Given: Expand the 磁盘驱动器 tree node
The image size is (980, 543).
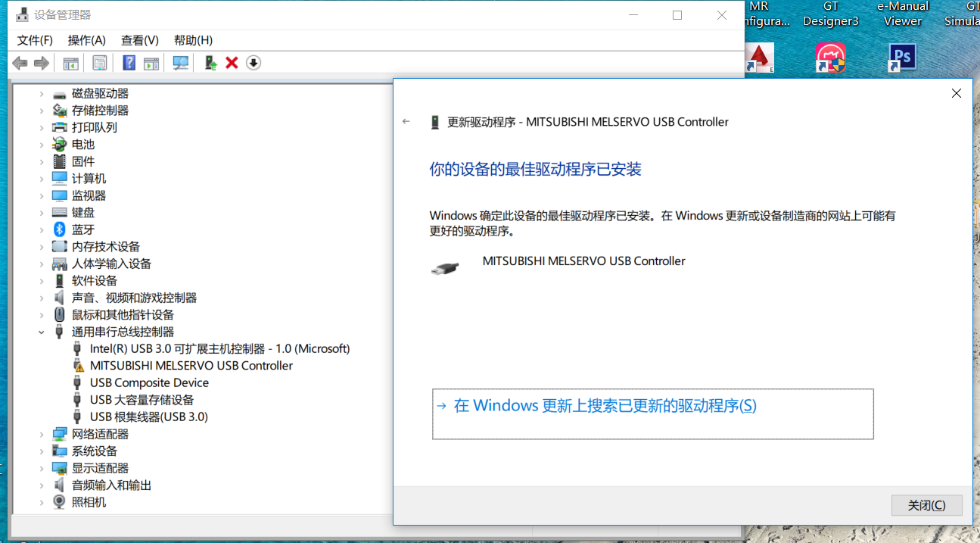Looking at the screenshot, I should point(42,94).
